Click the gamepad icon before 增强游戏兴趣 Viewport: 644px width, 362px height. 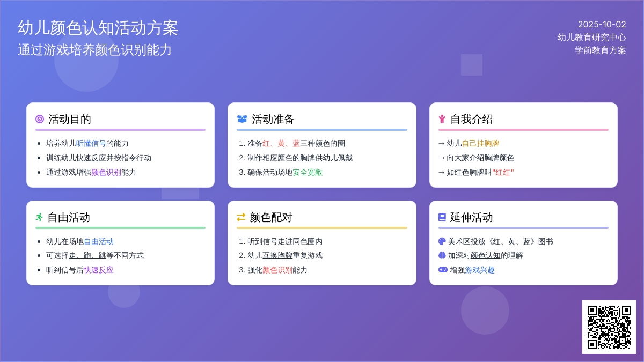(x=443, y=270)
